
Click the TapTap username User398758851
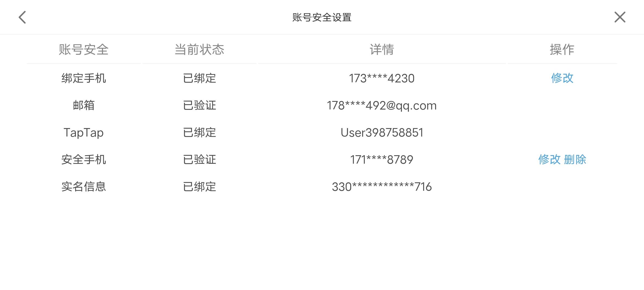coord(382,133)
